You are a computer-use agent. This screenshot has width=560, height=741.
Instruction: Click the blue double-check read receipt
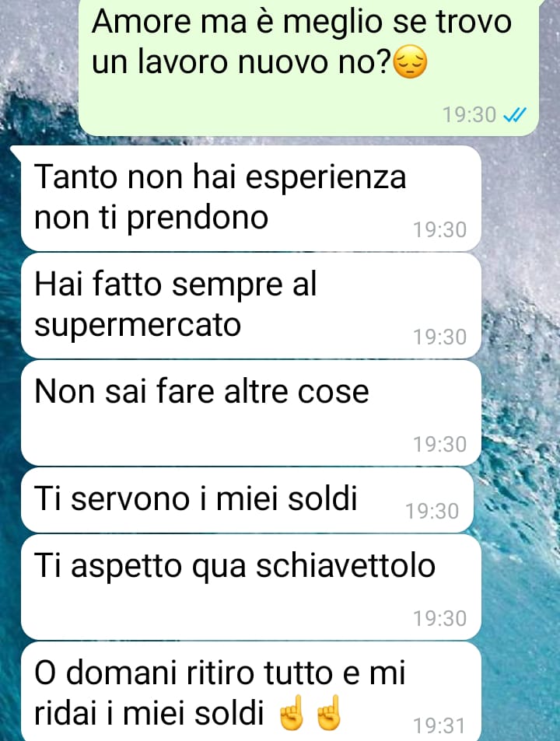515,115
